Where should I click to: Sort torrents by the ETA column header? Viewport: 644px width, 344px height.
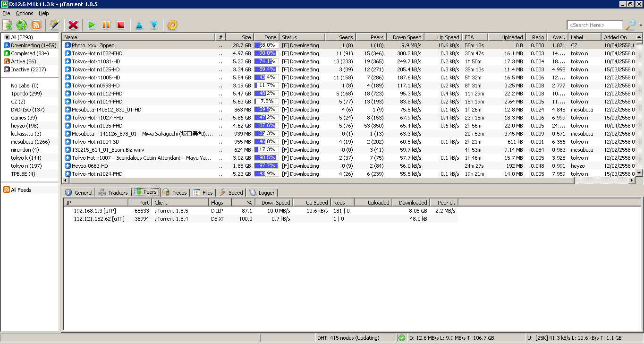coord(475,37)
